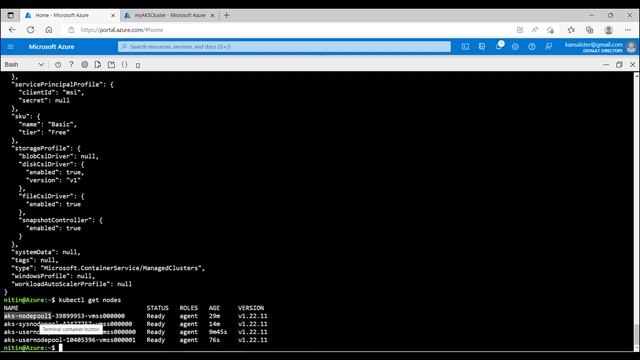Click the STATUS column header
Screen dimensions: 640x360
pyautogui.click(x=158, y=308)
